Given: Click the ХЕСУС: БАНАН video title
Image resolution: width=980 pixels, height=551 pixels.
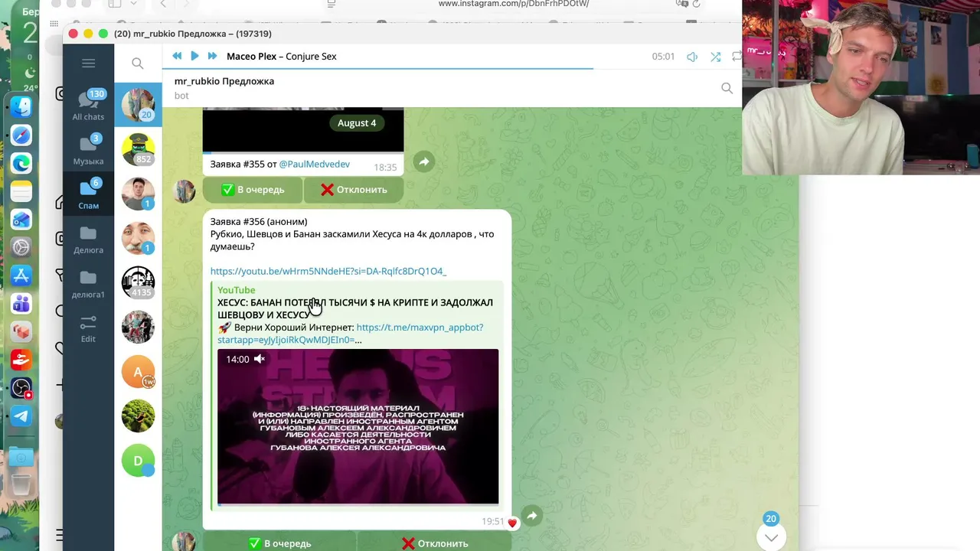Looking at the screenshot, I should click(355, 308).
